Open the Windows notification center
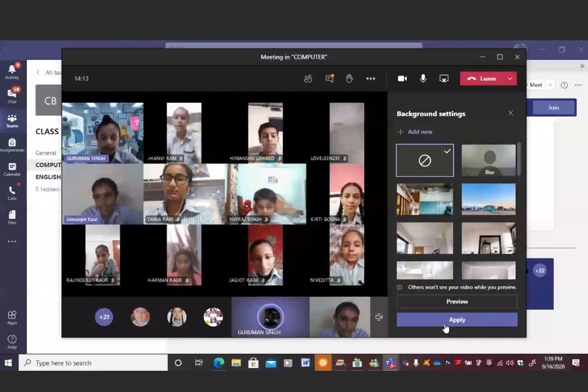The height and width of the screenshot is (392, 588). pyautogui.click(x=575, y=363)
